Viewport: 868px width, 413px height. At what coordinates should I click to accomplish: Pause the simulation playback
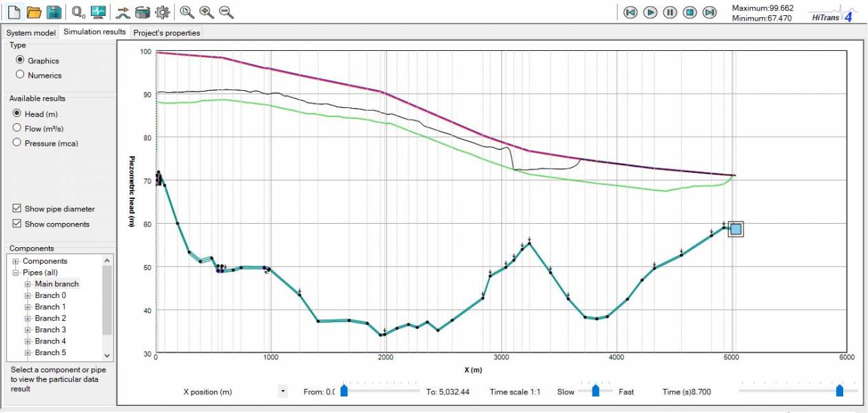coord(670,12)
